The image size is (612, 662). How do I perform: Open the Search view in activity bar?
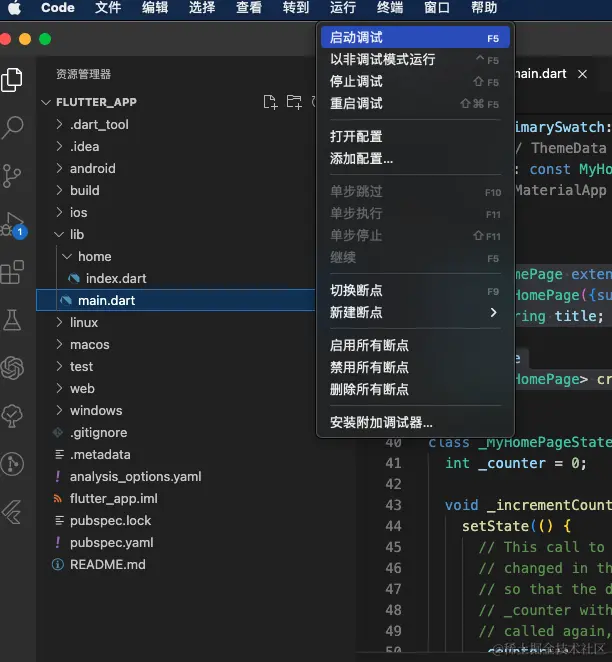12,127
